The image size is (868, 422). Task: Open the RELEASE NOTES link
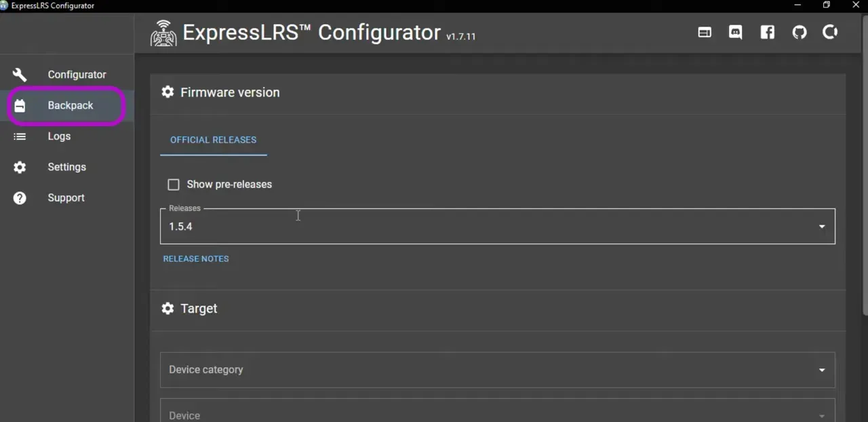(x=196, y=258)
